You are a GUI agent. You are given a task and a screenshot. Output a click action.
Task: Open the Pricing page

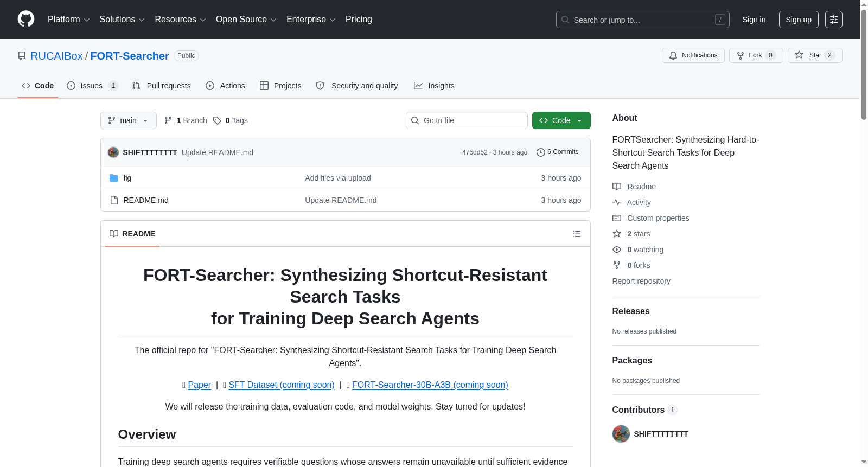point(359,20)
